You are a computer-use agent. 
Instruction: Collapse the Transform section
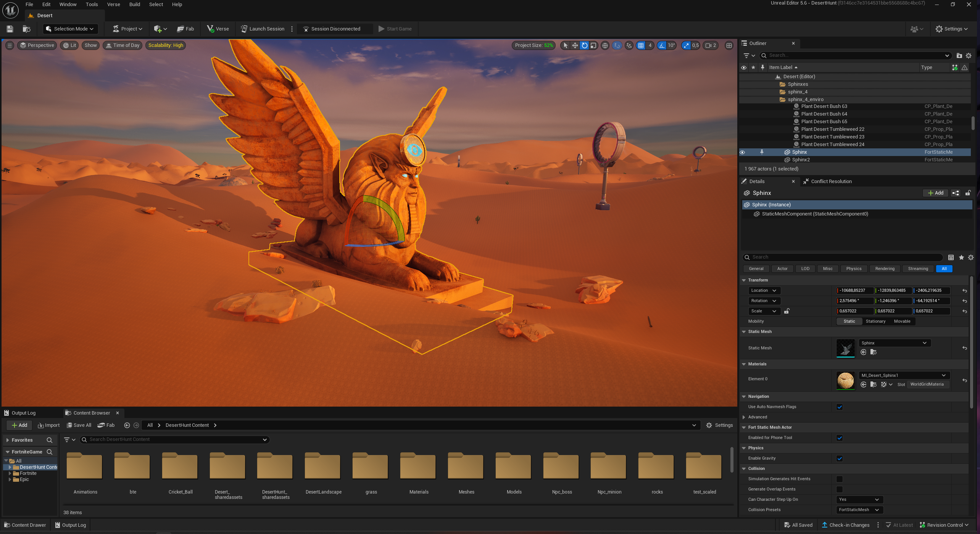pos(744,280)
